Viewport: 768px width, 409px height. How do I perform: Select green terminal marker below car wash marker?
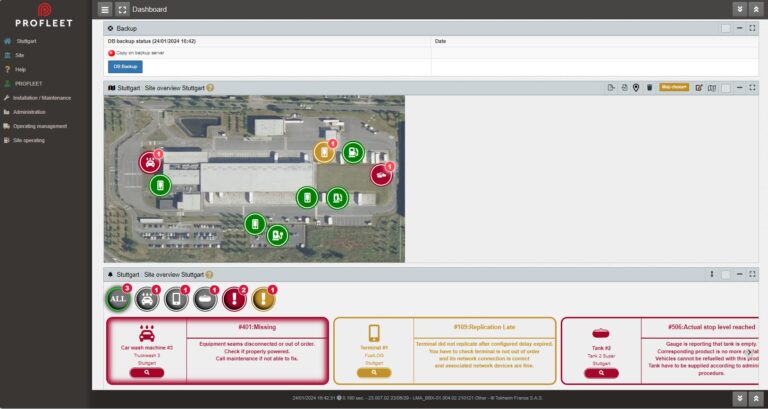pos(160,185)
